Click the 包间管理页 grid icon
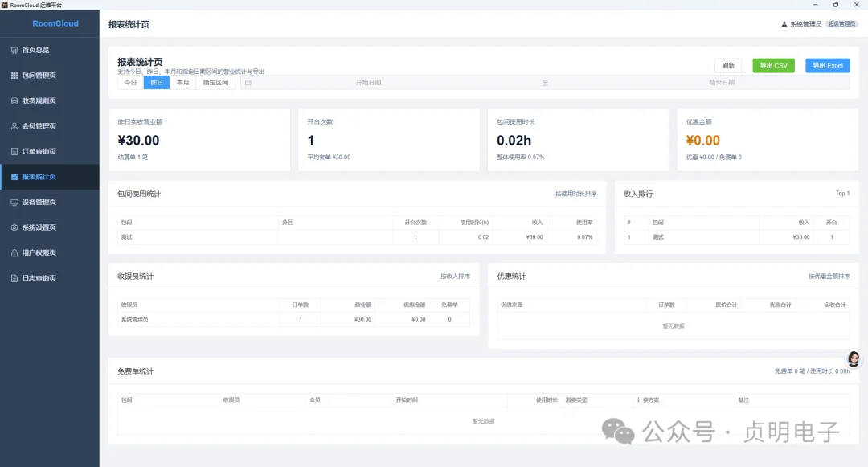This screenshot has width=868, height=467. pos(14,76)
